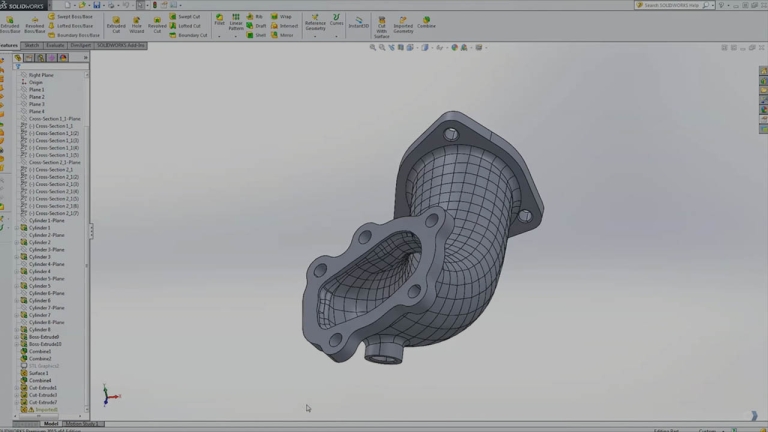Toggle Instant3D mode

pyautogui.click(x=359, y=22)
